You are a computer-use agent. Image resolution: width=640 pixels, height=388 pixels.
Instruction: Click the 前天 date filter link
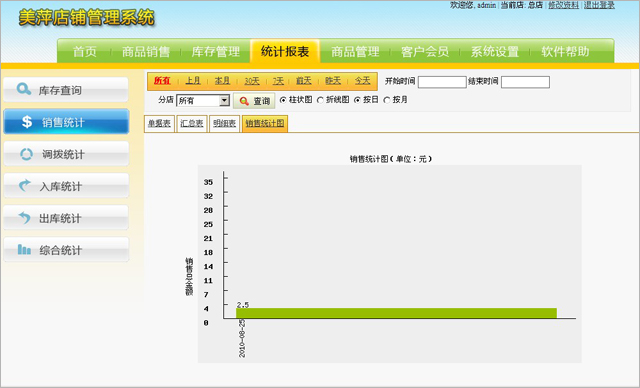point(304,81)
